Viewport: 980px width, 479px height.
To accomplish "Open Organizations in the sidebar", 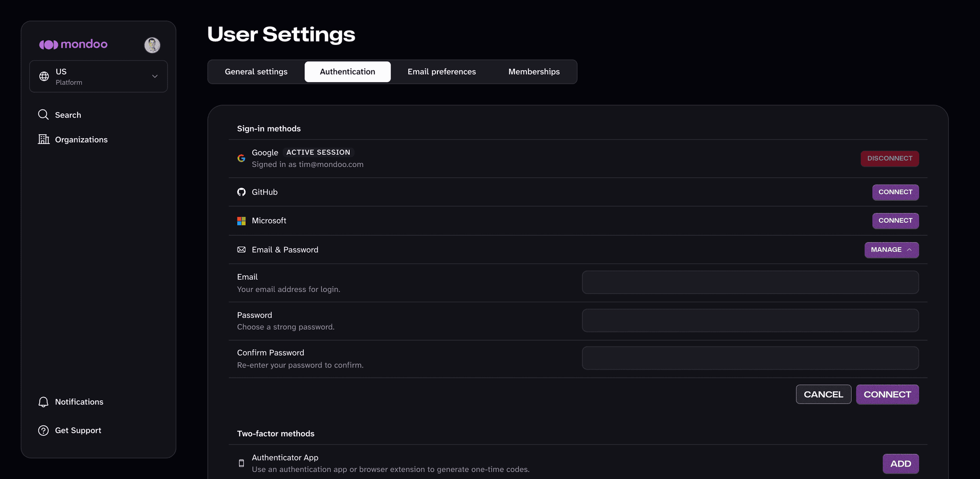I will (81, 140).
